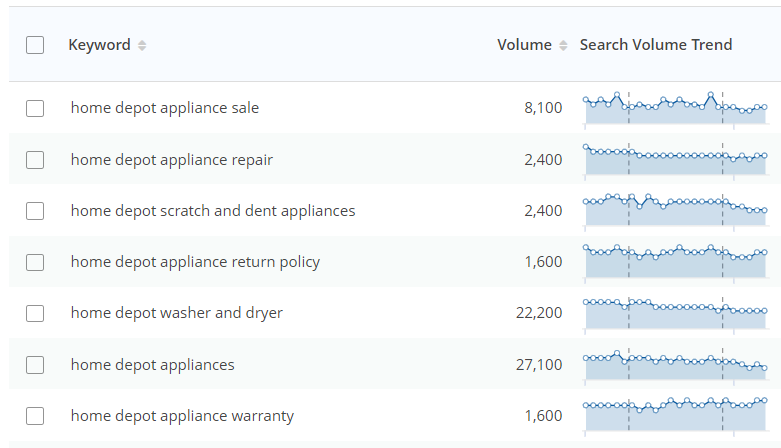View trend sparkline for appliance sale
Screen dimensions: 781x448
(675, 109)
